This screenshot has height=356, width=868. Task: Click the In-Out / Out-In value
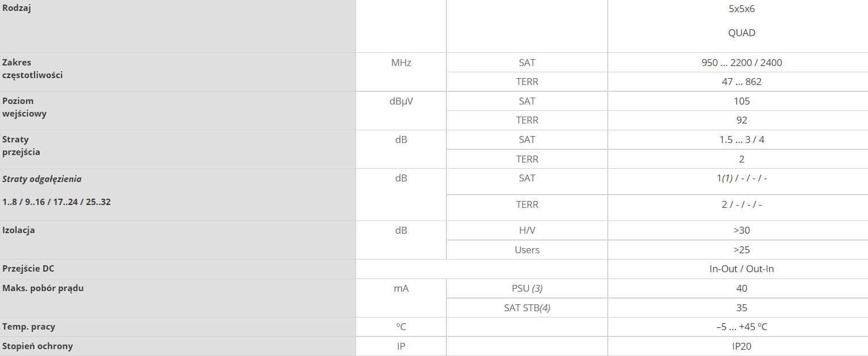[x=742, y=269]
